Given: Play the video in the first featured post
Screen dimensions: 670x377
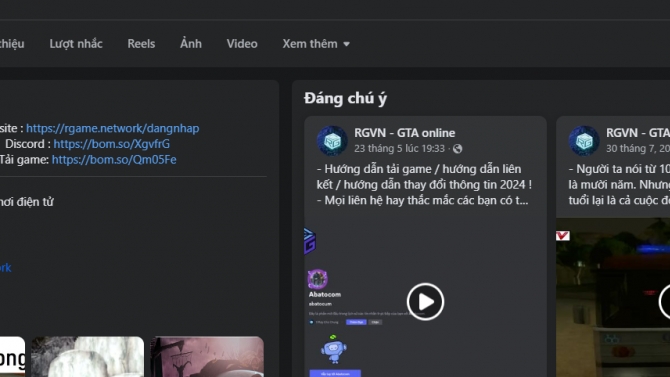Looking at the screenshot, I should tap(425, 301).
